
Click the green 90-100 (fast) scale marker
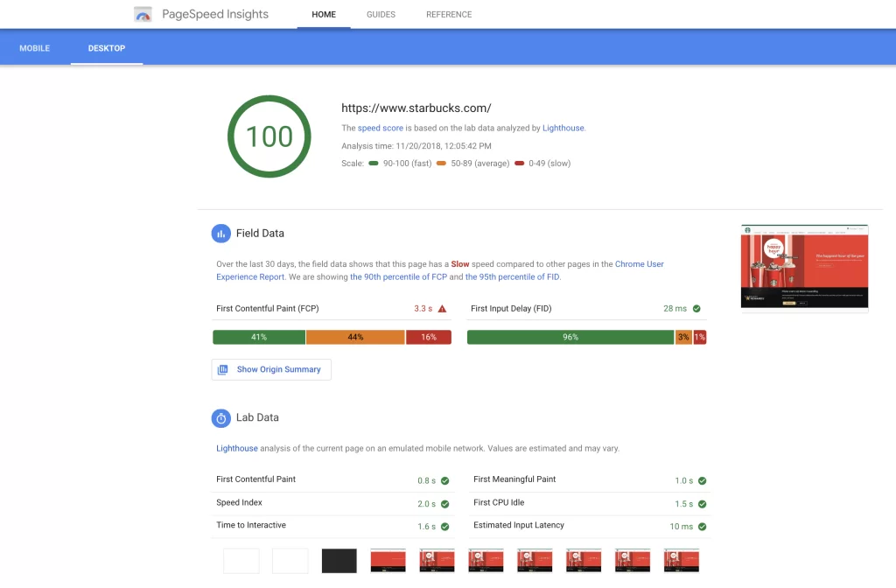tap(374, 164)
